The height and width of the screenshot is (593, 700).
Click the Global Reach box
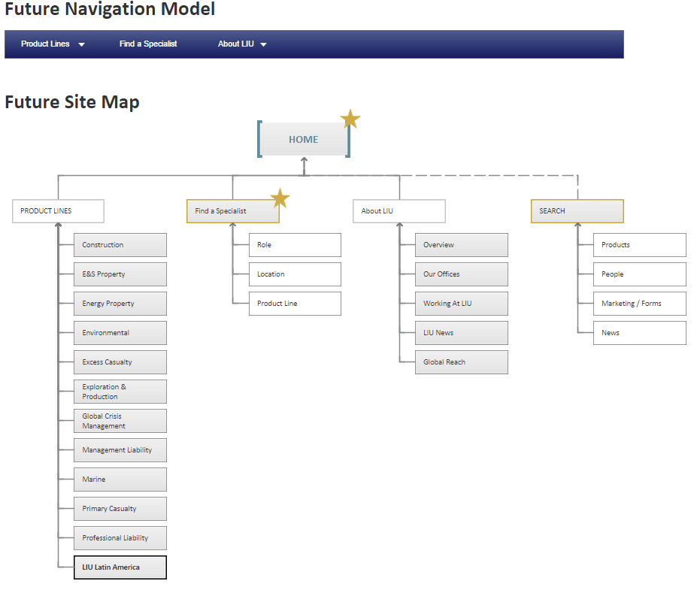tap(462, 362)
